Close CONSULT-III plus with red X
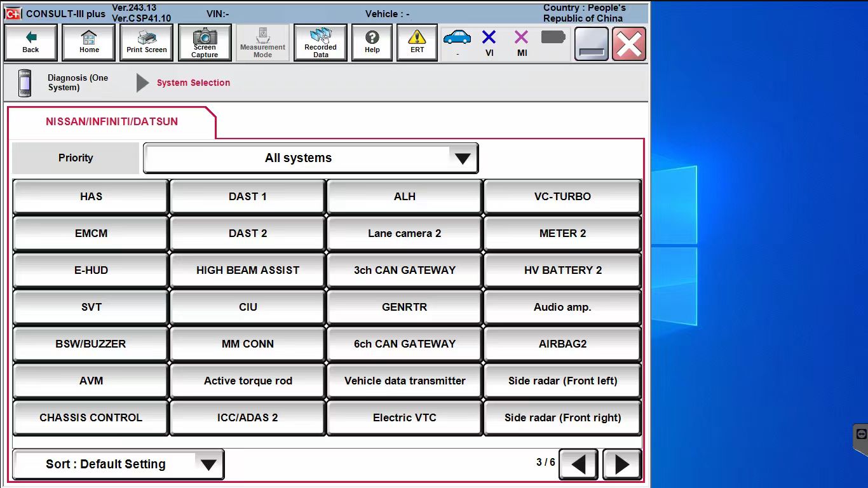868x488 pixels. (x=629, y=44)
